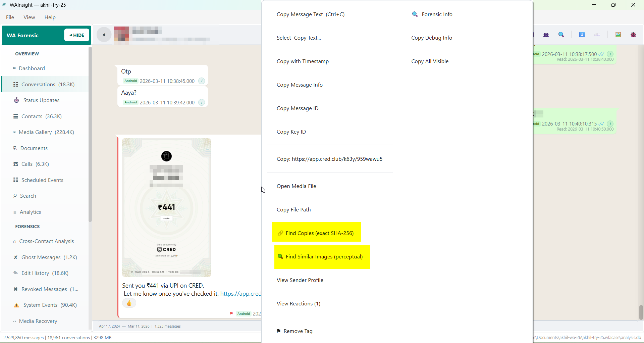644x343 pixels.
Task: Click the ₹441 CRED payment image
Action: tap(166, 207)
